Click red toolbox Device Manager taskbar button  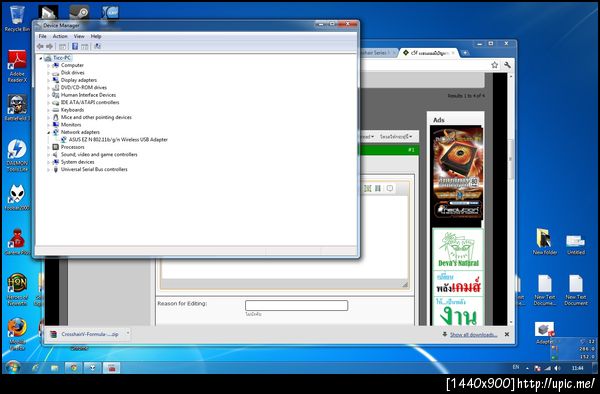click(111, 368)
